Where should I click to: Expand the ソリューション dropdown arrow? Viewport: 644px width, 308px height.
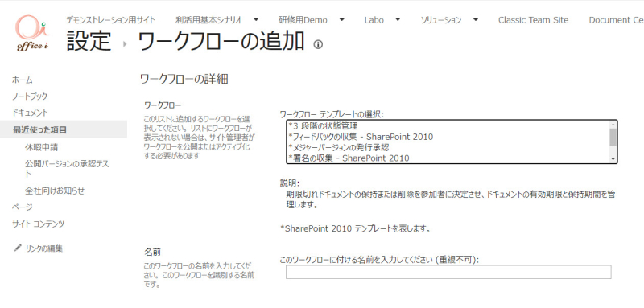(475, 19)
